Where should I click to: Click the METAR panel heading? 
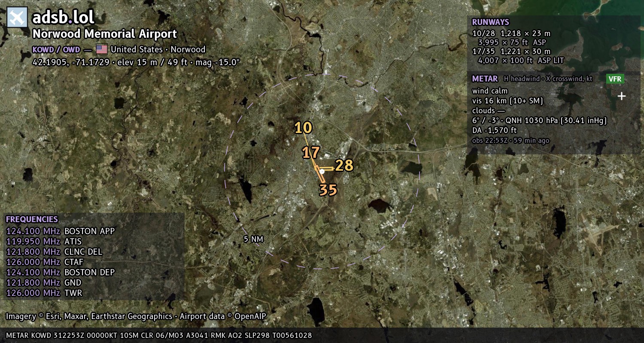(x=485, y=79)
